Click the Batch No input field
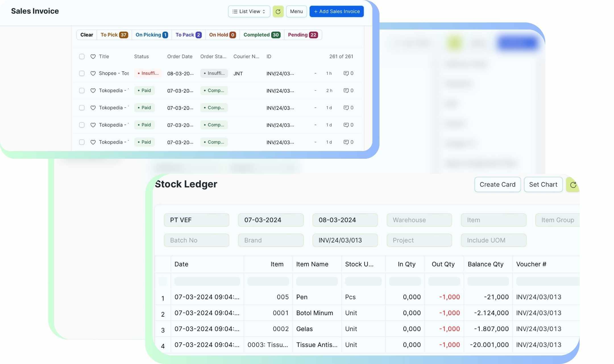 coord(196,240)
